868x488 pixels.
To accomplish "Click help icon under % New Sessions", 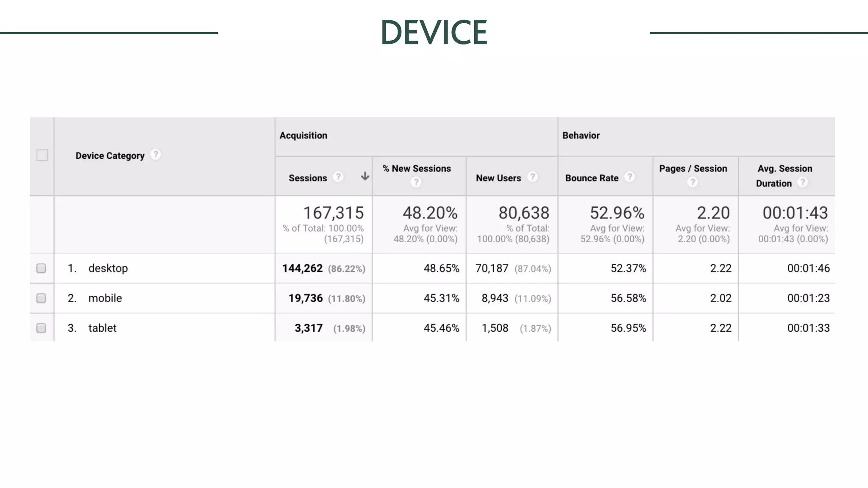I will click(416, 182).
